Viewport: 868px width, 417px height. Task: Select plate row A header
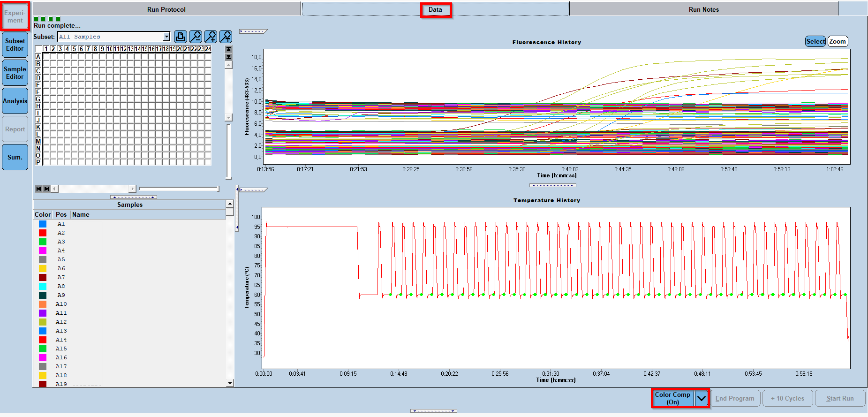(38, 57)
